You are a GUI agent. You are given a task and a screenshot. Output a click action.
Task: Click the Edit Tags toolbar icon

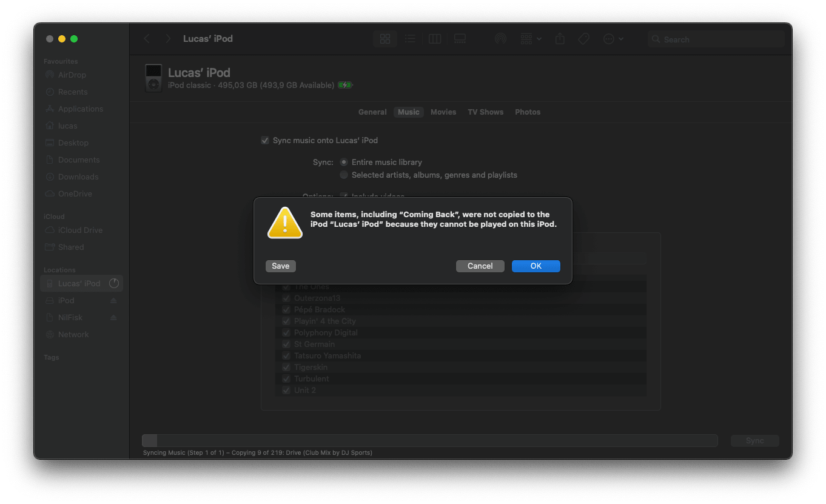(x=583, y=39)
